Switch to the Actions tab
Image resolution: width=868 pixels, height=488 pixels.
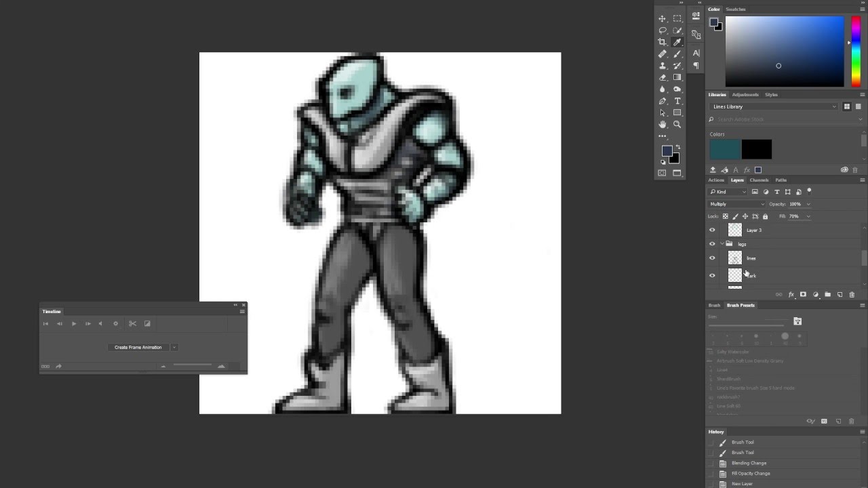(716, 180)
